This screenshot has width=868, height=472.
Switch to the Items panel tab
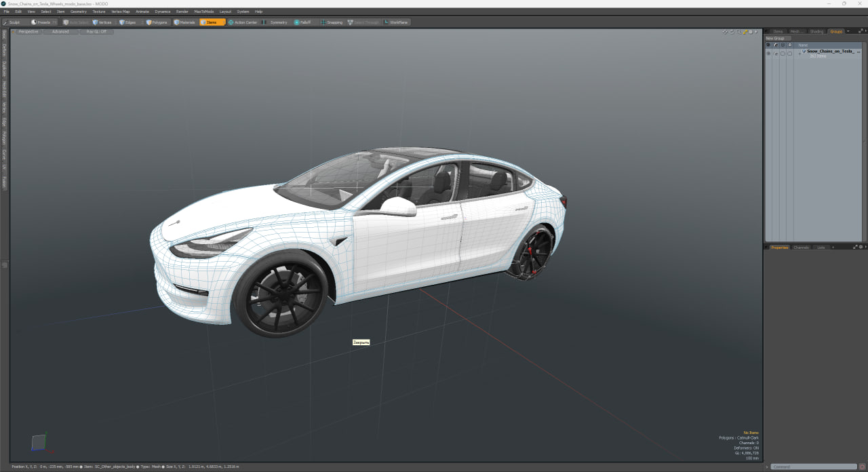[778, 31]
